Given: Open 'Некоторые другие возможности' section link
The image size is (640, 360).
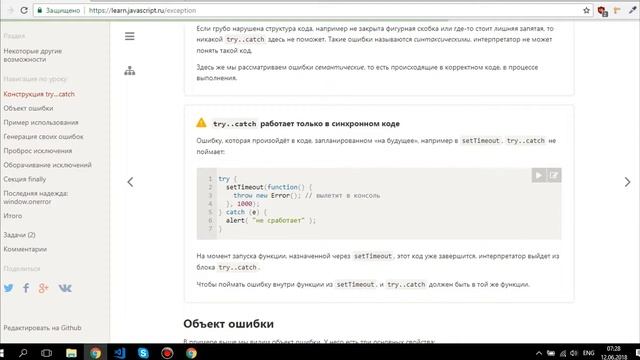Looking at the screenshot, I should (x=33, y=55).
